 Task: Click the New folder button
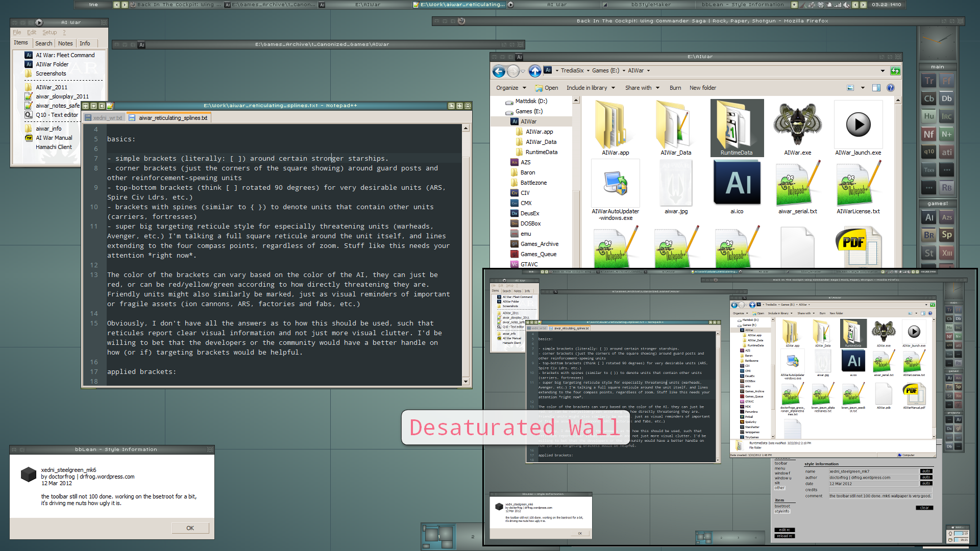702,88
